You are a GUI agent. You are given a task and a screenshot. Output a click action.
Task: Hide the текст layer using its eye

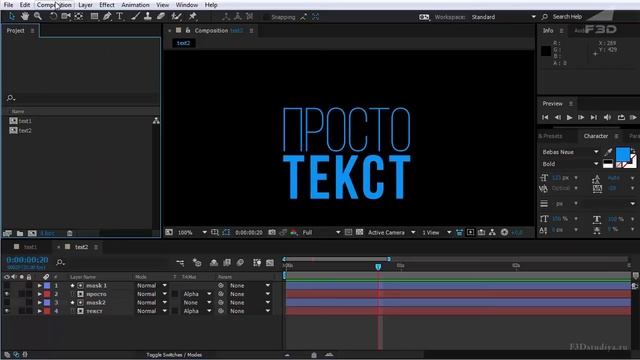[7, 311]
